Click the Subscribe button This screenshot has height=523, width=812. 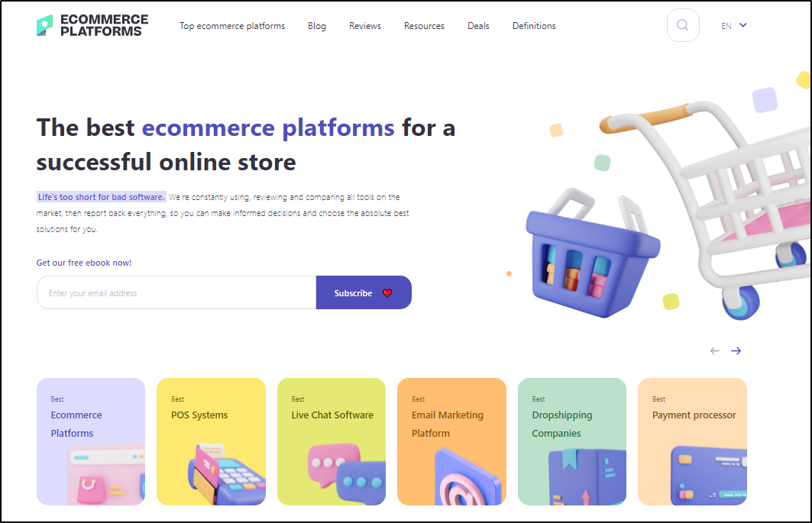pyautogui.click(x=364, y=292)
